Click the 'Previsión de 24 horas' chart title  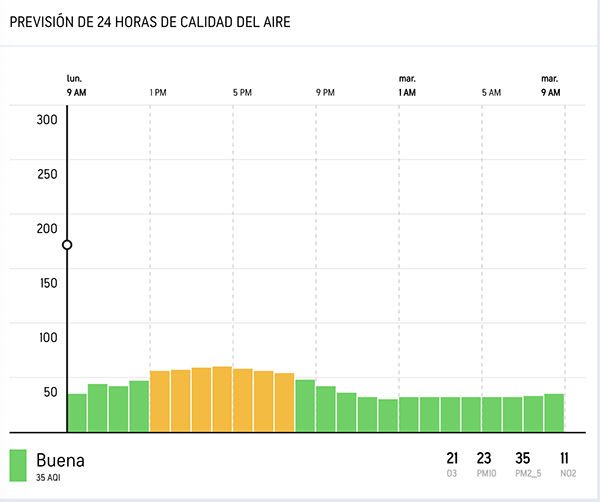coord(150,22)
